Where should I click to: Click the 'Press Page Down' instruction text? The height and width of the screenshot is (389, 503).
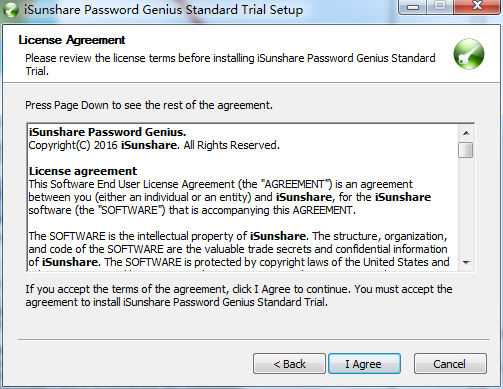point(149,105)
